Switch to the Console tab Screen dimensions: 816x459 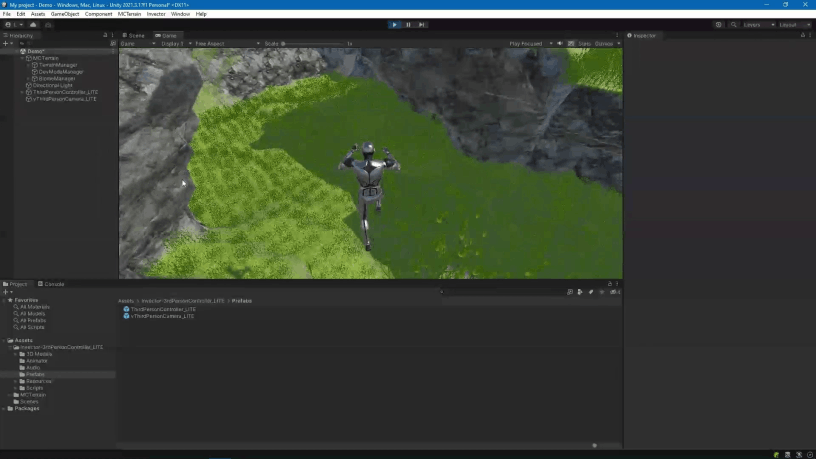[52, 284]
